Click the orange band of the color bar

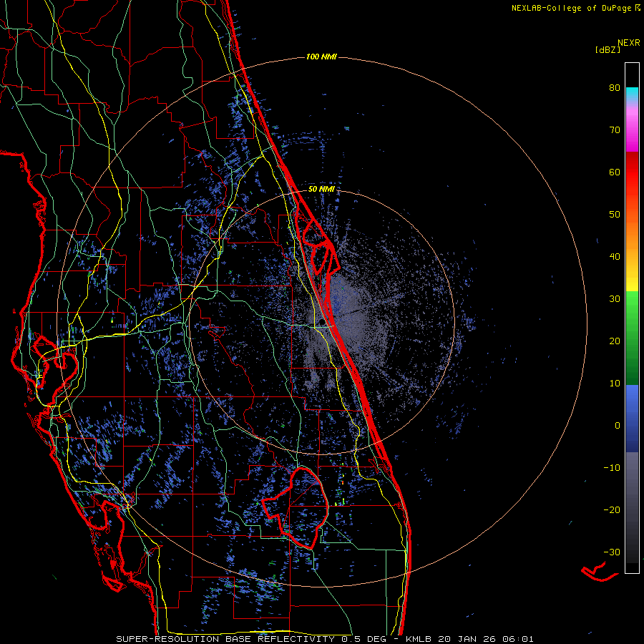tap(632, 228)
